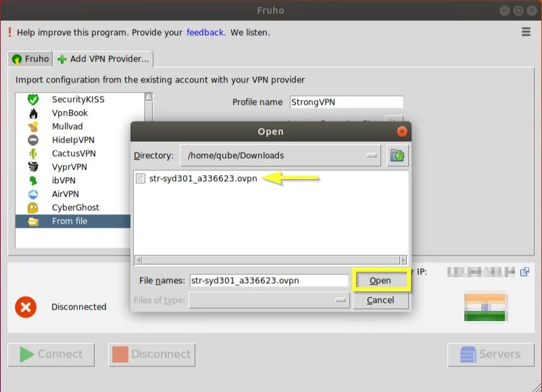This screenshot has width=542, height=392.
Task: Click the Open button in dialog
Action: [x=380, y=280]
